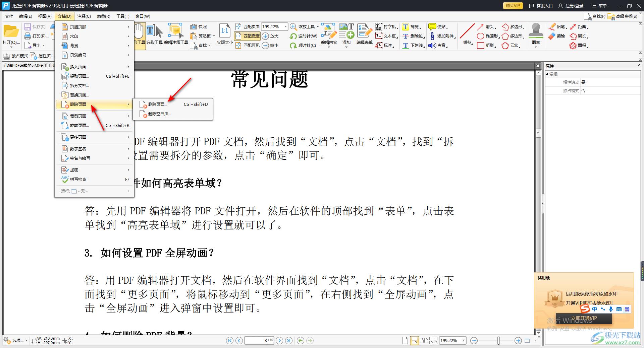
Task: Go to next page arrow button
Action: coord(279,341)
